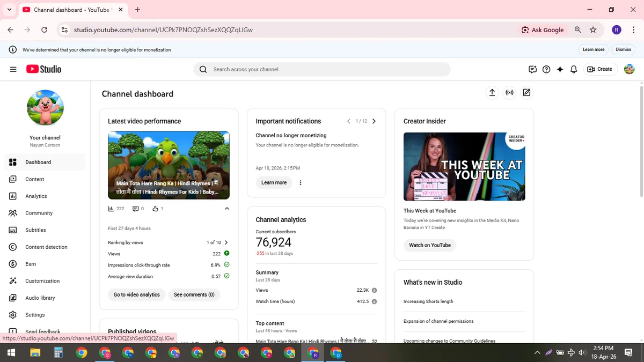This screenshot has width=644, height=362.
Task: Click the browser back arrow
Action: point(10,30)
